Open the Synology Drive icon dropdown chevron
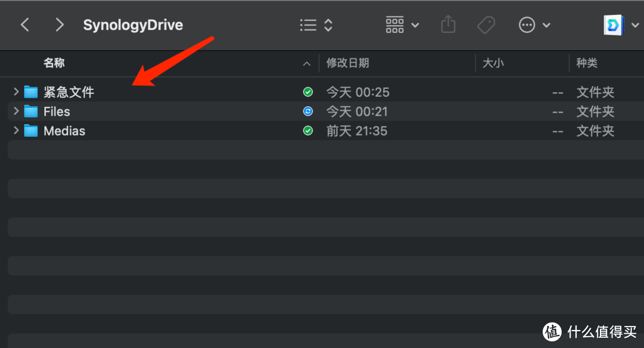 coord(635,26)
